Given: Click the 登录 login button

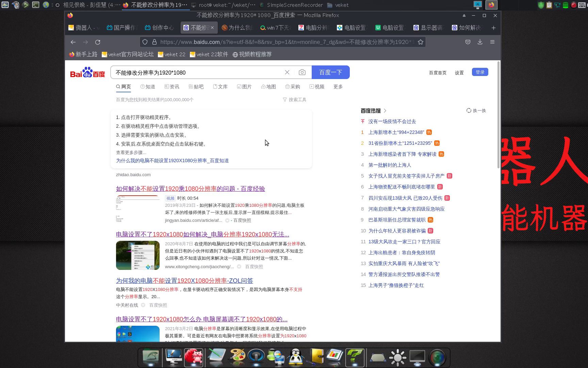Looking at the screenshot, I should pyautogui.click(x=480, y=72).
